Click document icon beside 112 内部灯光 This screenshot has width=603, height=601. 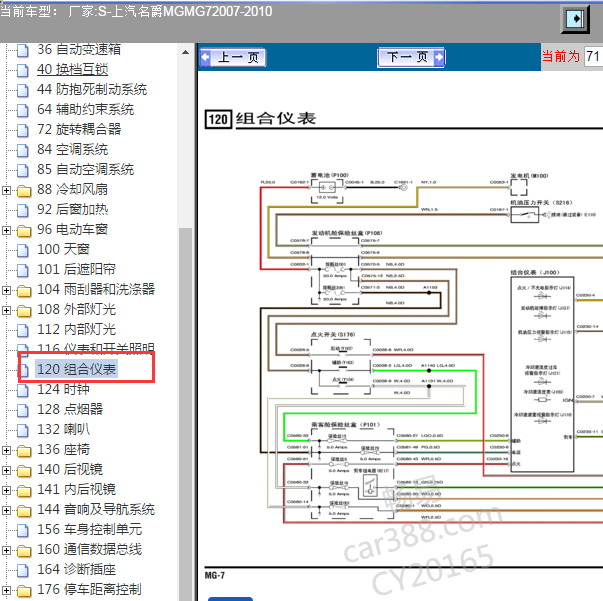[23, 330]
